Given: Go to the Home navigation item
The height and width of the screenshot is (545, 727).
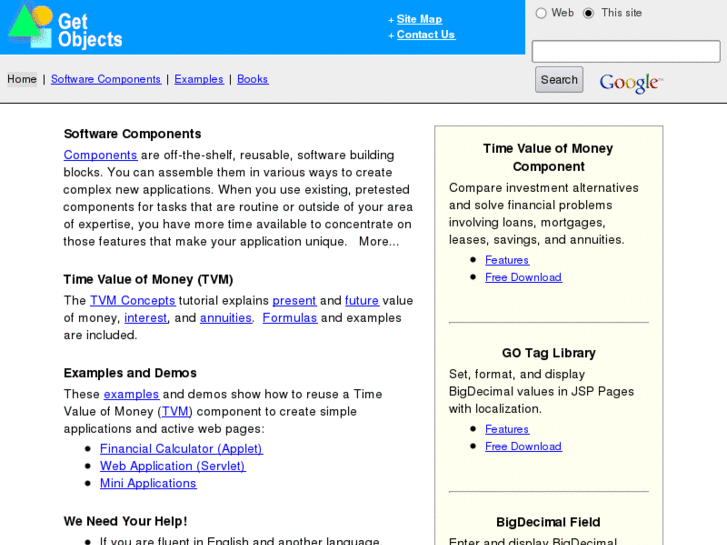Looking at the screenshot, I should (x=22, y=79).
